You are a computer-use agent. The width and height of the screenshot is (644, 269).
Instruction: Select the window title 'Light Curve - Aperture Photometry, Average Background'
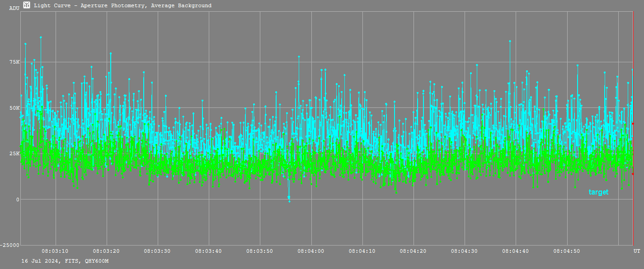tap(122, 5)
